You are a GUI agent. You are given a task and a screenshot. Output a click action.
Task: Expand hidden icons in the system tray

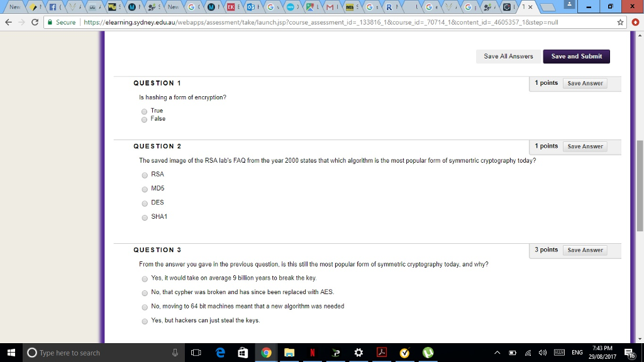[496, 353]
